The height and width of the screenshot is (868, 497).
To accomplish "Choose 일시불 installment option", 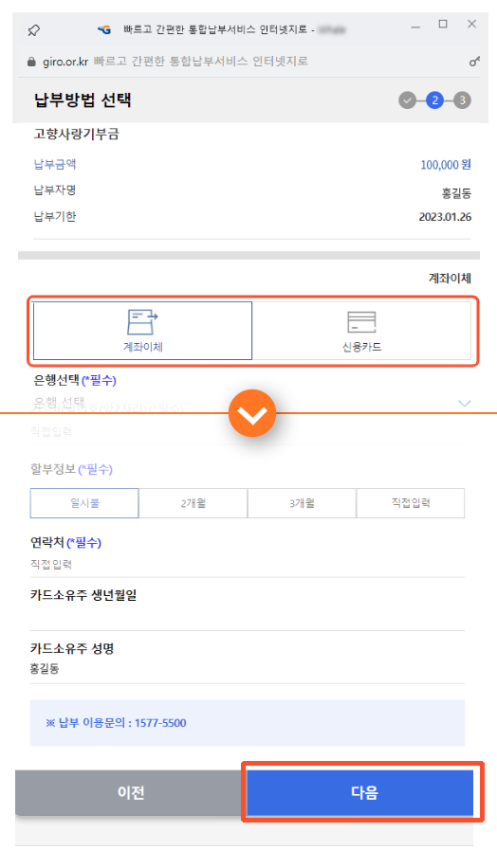I will coord(84,503).
